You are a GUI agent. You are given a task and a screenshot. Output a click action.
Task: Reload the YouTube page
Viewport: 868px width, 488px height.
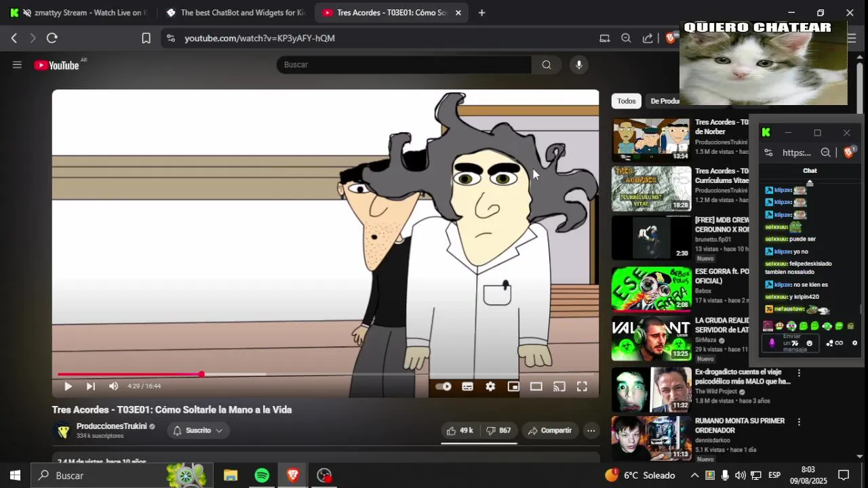pyautogui.click(x=52, y=38)
